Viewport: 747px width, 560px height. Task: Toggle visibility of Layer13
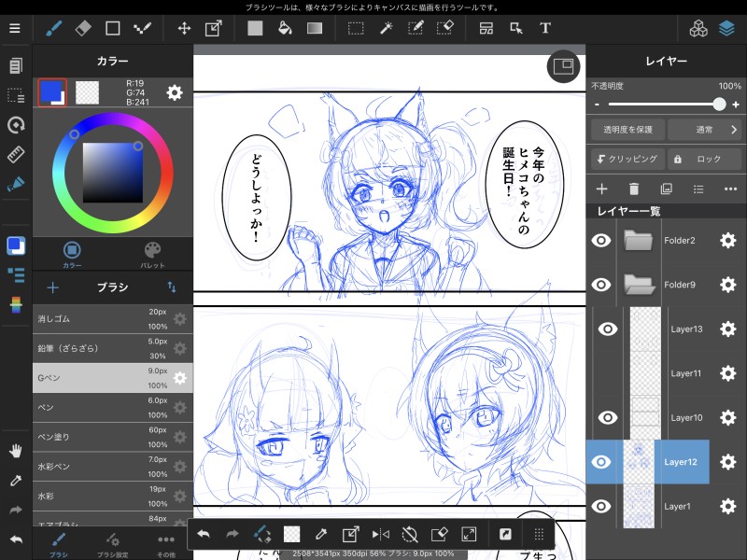click(608, 329)
